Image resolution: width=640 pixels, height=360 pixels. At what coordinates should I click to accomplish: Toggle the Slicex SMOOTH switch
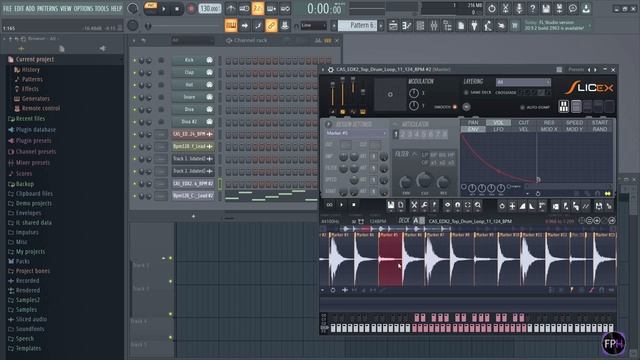[454, 107]
